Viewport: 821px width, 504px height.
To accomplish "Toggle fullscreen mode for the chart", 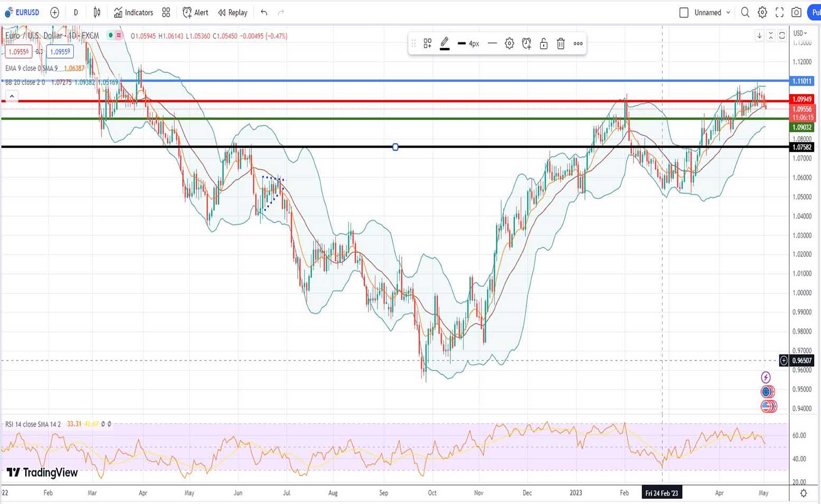I will (x=779, y=12).
